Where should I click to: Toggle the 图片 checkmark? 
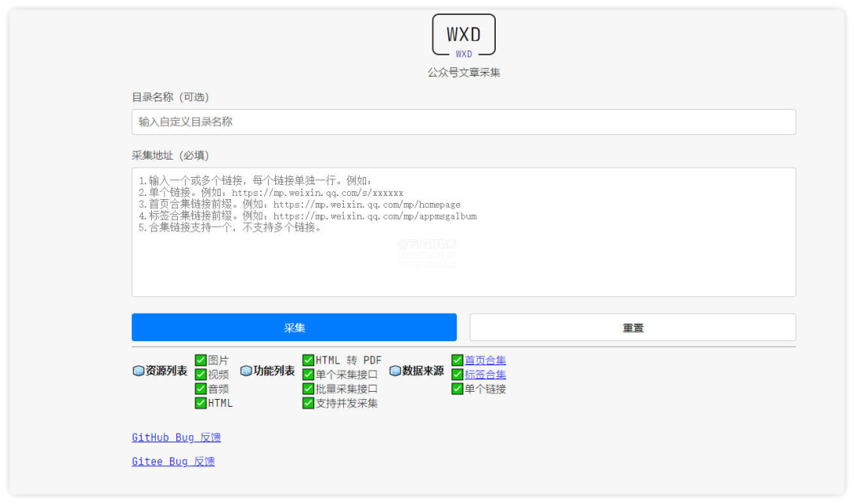coord(200,360)
